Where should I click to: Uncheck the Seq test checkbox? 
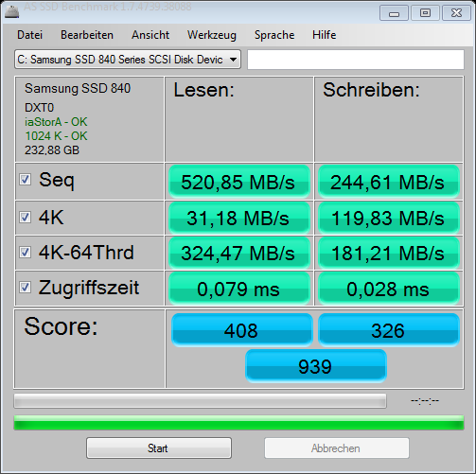click(25, 180)
